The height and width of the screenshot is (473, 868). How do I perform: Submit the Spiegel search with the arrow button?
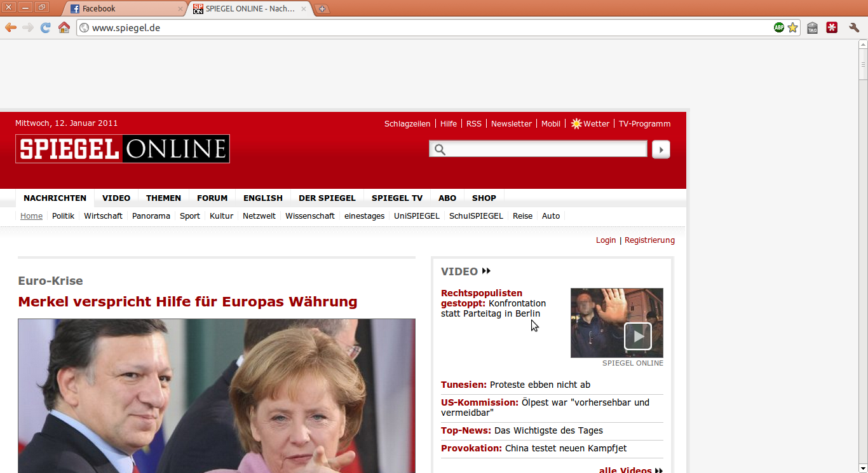[661, 149]
